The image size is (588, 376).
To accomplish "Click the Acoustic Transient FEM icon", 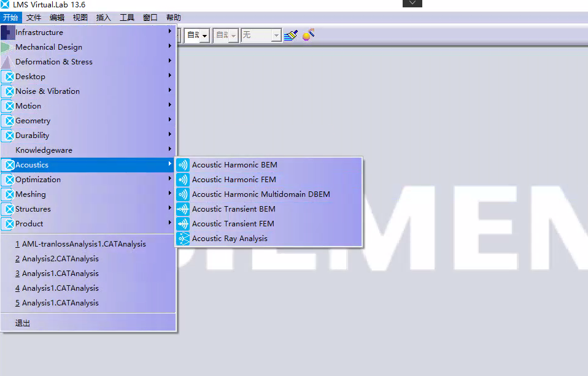I will tap(183, 224).
